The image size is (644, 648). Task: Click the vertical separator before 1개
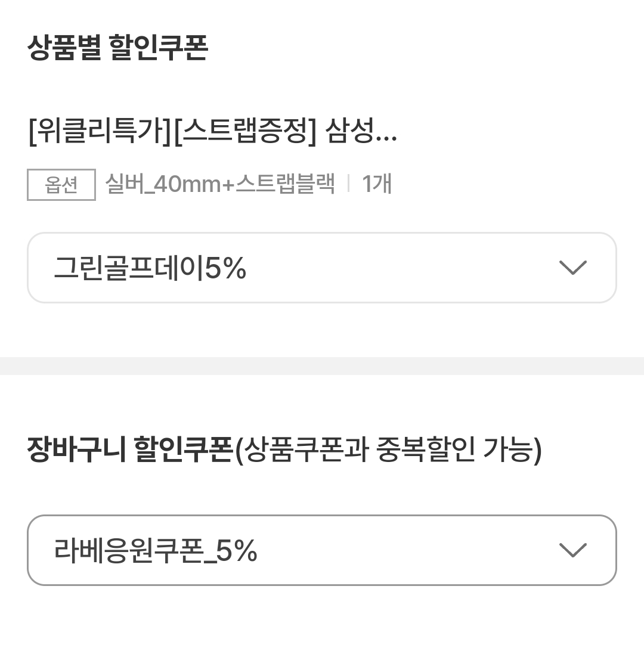349,184
